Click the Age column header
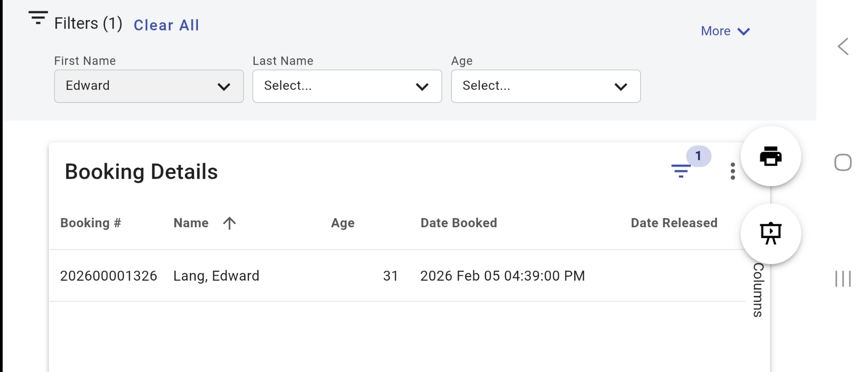Viewport: 868px width, 372px height. pos(342,223)
